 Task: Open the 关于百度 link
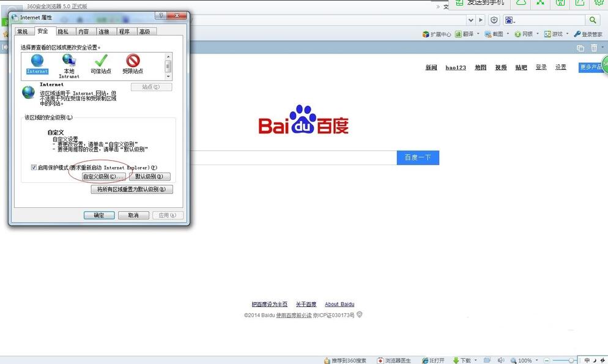pos(306,304)
